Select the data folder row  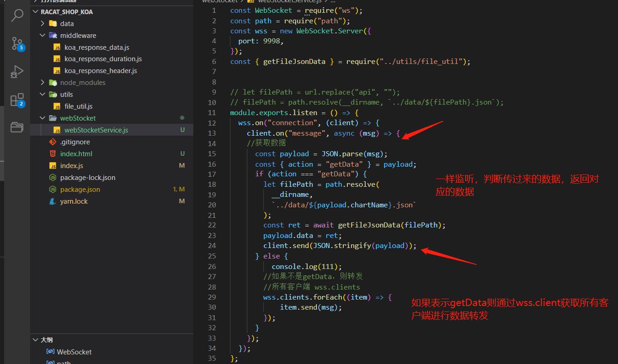[x=112, y=24]
